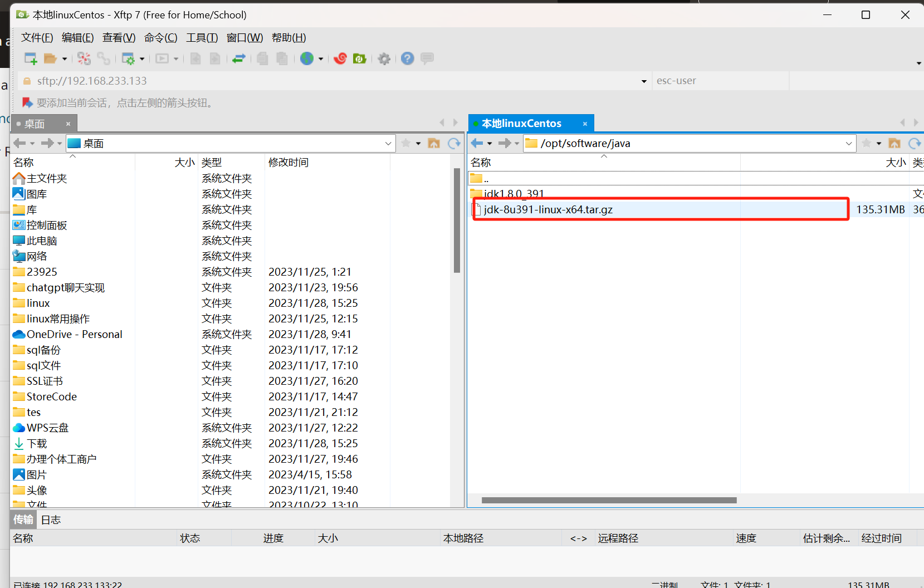Open the 命令(C) menu
924x588 pixels.
pyautogui.click(x=161, y=38)
